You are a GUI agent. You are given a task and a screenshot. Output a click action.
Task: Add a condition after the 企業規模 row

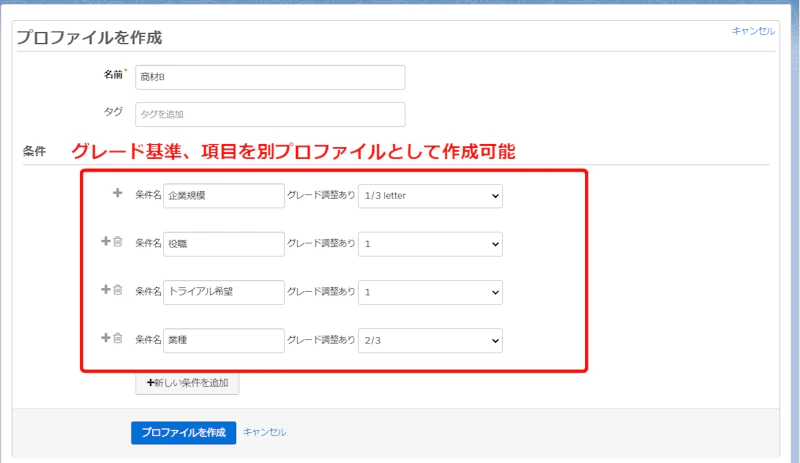(x=117, y=192)
